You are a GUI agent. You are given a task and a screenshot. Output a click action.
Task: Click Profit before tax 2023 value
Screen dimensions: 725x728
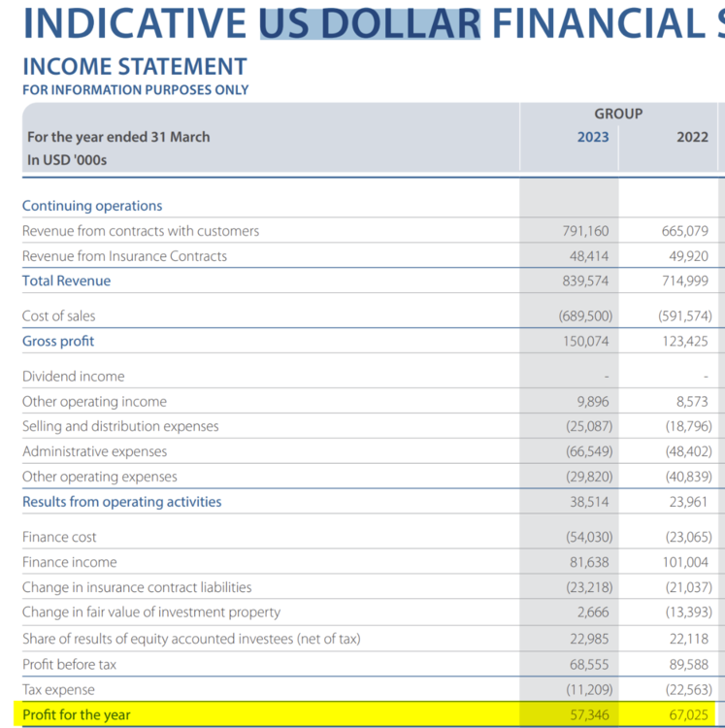click(x=589, y=664)
